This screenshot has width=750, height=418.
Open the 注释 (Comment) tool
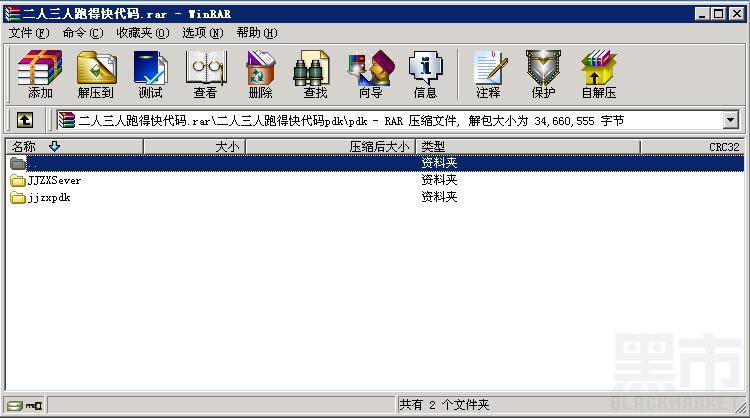489,74
